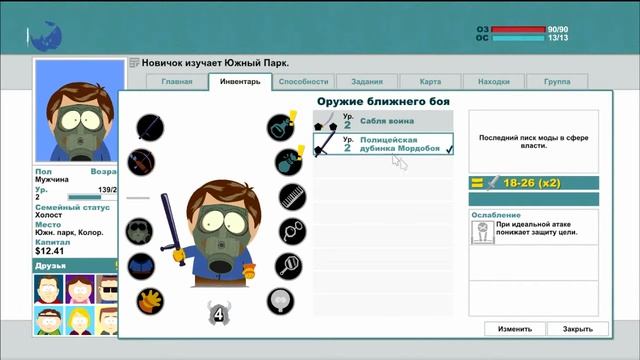Click the Мужчина gender value
Image resolution: width=640 pixels, height=360 pixels.
pyautogui.click(x=52, y=180)
